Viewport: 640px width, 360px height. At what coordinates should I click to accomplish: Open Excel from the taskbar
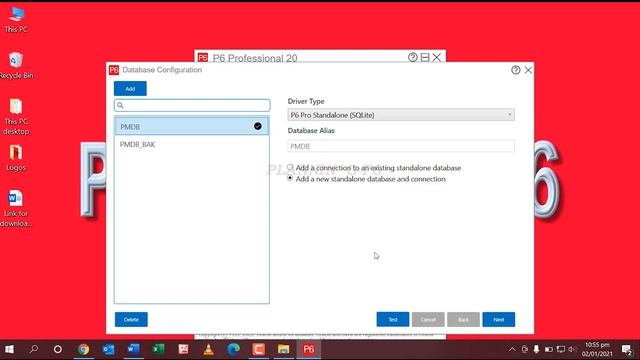[x=158, y=349]
